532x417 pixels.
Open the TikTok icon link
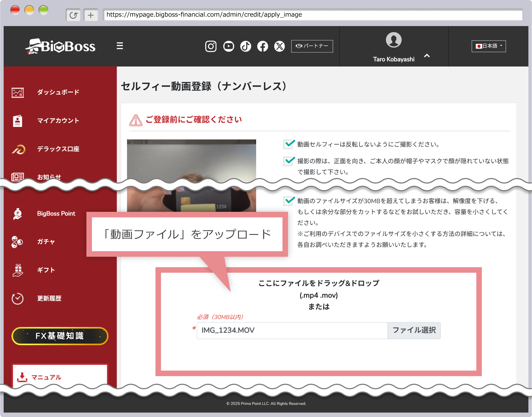(x=246, y=46)
